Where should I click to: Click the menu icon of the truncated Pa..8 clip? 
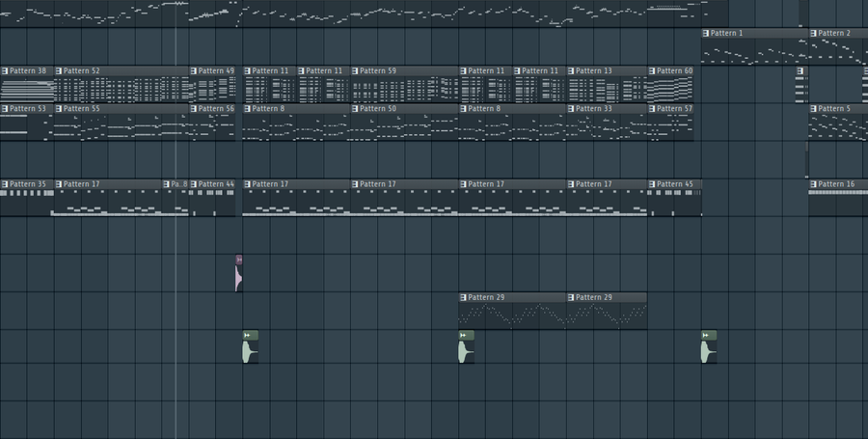pos(167,183)
